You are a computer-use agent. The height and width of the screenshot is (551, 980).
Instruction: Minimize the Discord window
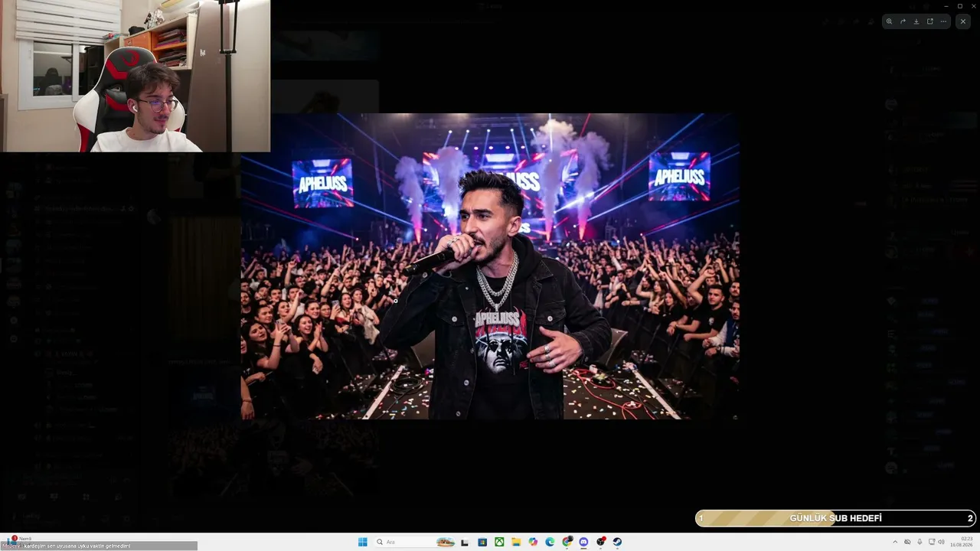click(x=946, y=5)
